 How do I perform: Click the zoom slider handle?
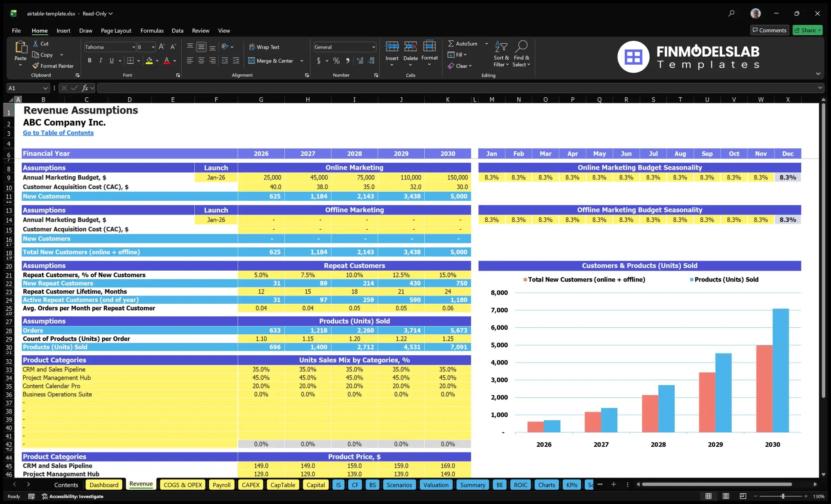point(783,496)
